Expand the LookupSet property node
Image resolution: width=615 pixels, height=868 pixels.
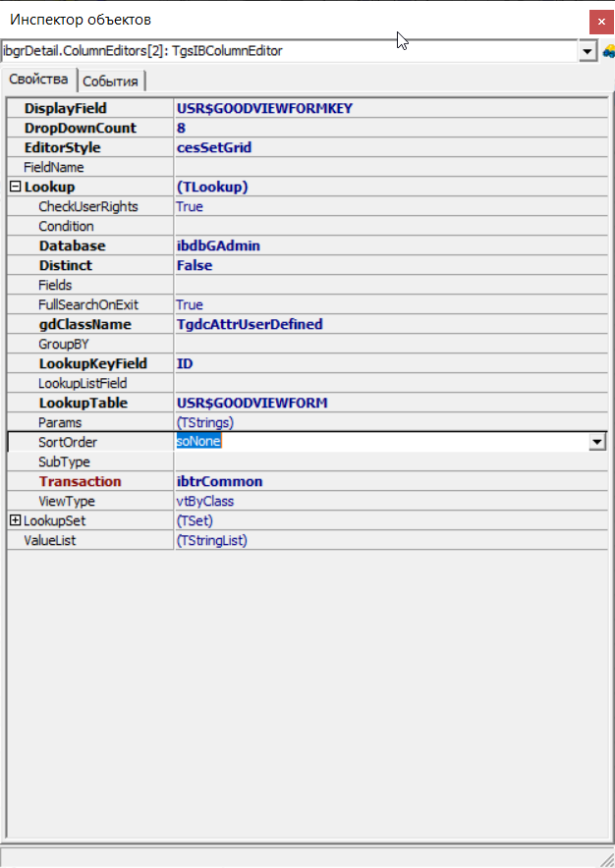click(x=15, y=520)
